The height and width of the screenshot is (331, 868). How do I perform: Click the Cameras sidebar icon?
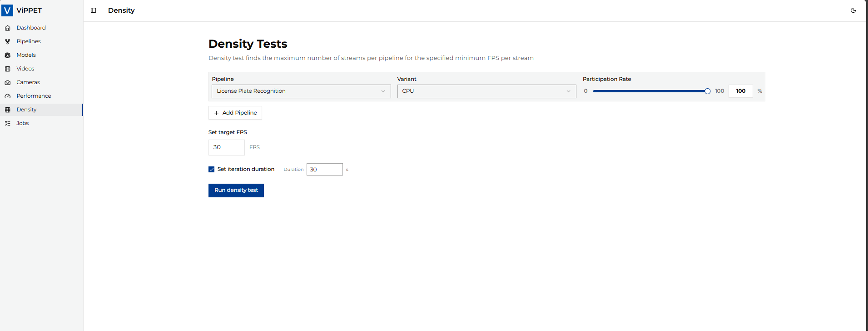pos(8,82)
